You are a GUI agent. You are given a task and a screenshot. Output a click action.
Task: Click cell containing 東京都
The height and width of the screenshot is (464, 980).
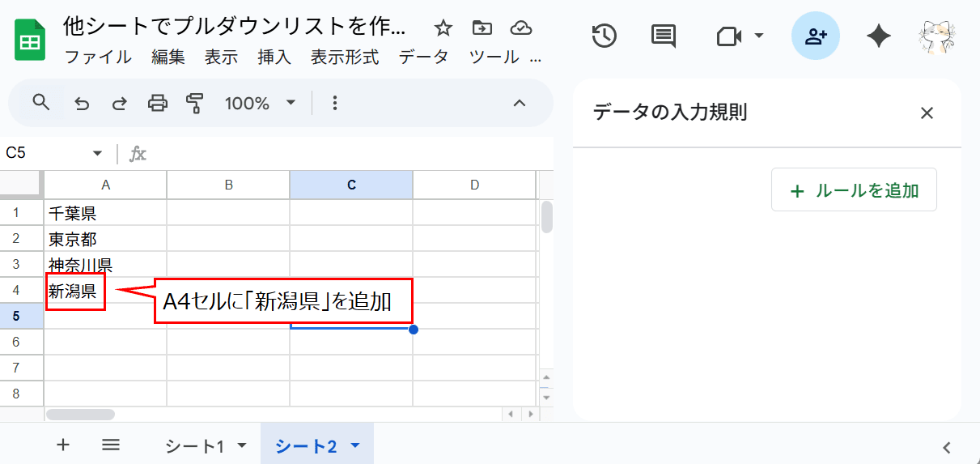pyautogui.click(x=105, y=239)
